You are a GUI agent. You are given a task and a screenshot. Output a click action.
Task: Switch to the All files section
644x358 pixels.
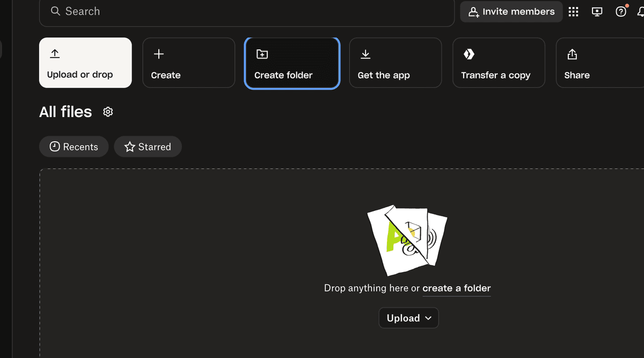[x=65, y=112]
